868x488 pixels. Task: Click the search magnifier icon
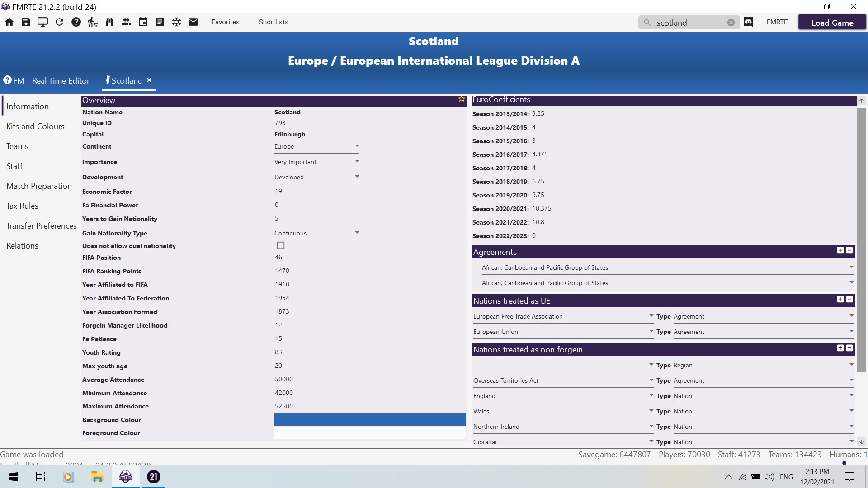click(x=647, y=23)
